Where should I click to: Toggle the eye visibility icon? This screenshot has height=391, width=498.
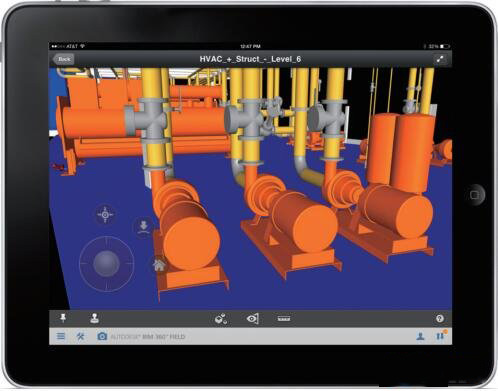point(253,319)
